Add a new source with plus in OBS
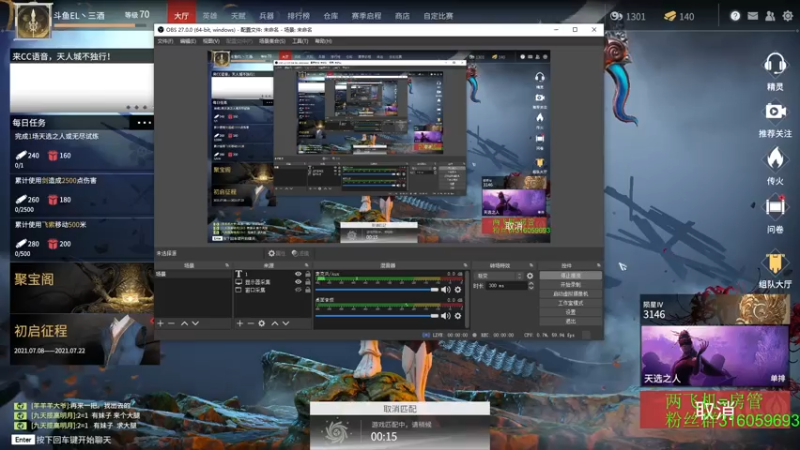 click(x=239, y=323)
